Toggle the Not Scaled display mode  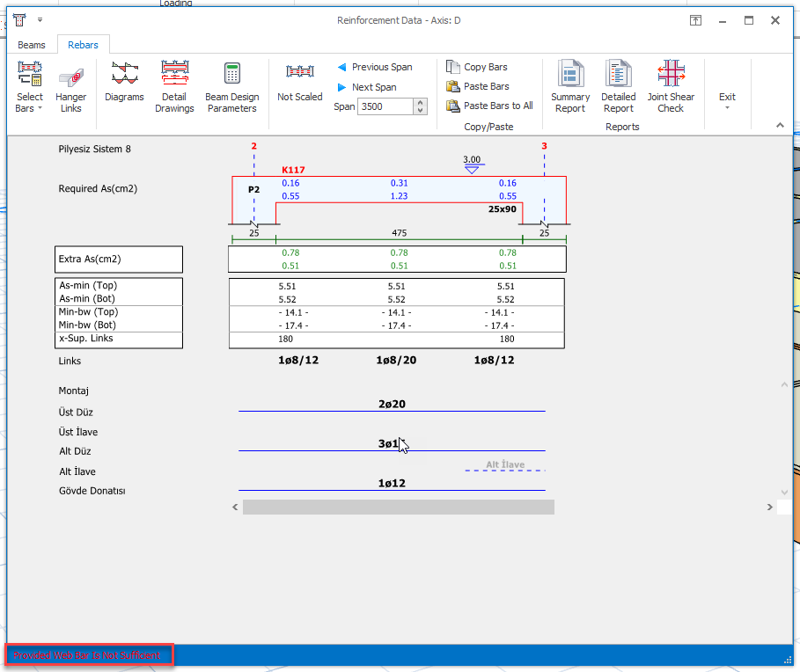pyautogui.click(x=299, y=84)
